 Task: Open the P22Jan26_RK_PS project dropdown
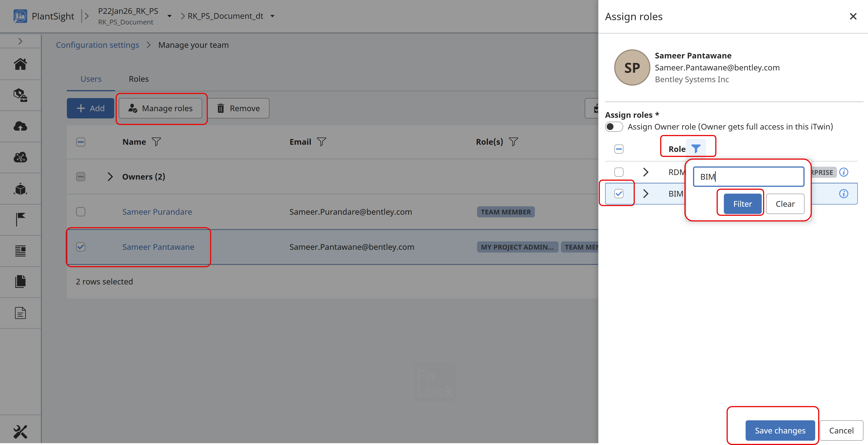170,16
